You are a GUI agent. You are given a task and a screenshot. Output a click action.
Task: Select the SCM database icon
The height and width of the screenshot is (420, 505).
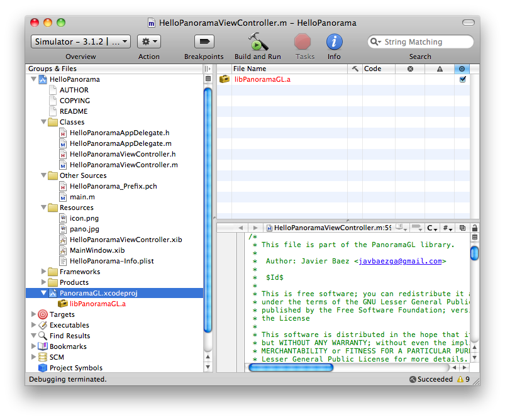tap(43, 357)
